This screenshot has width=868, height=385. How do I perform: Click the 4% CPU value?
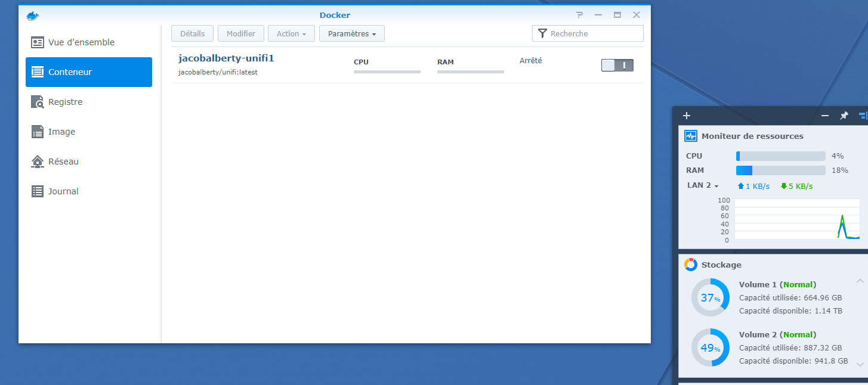838,156
